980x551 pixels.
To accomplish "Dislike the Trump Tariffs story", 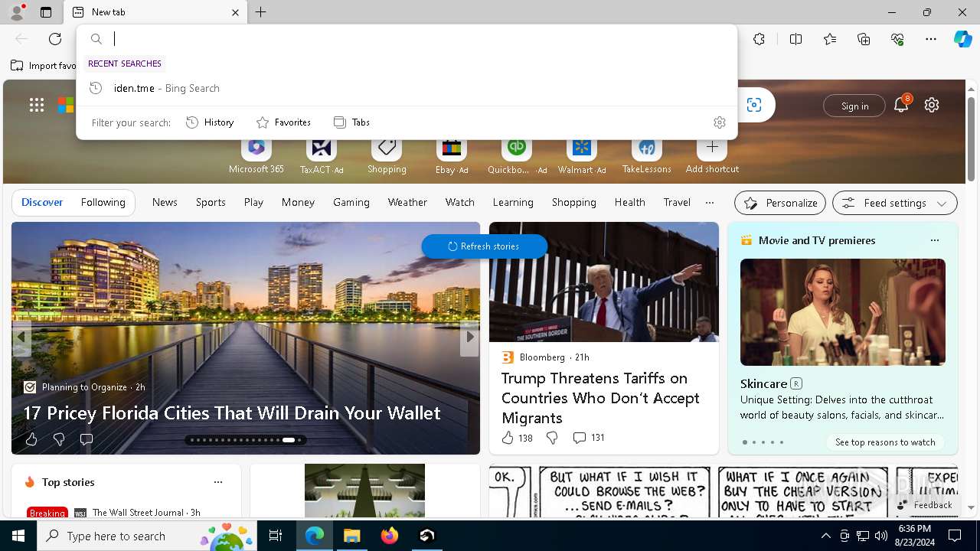I will [552, 438].
